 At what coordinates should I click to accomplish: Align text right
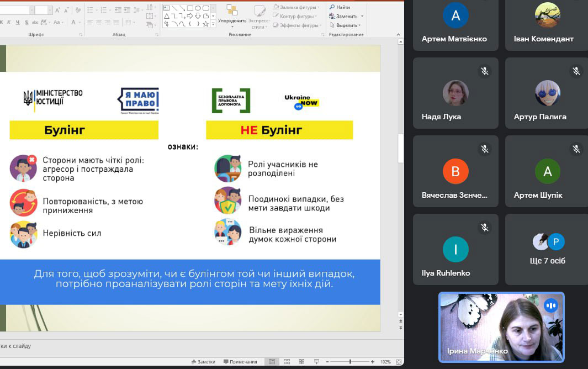point(107,22)
